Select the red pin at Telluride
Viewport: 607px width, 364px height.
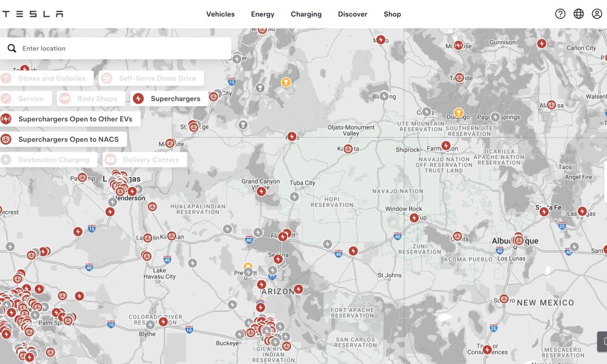[x=459, y=78]
